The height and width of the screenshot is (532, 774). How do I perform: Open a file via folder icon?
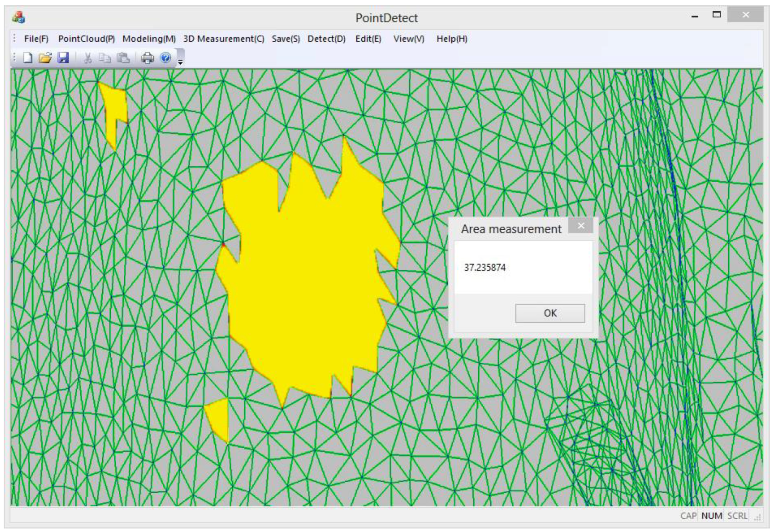(45, 58)
